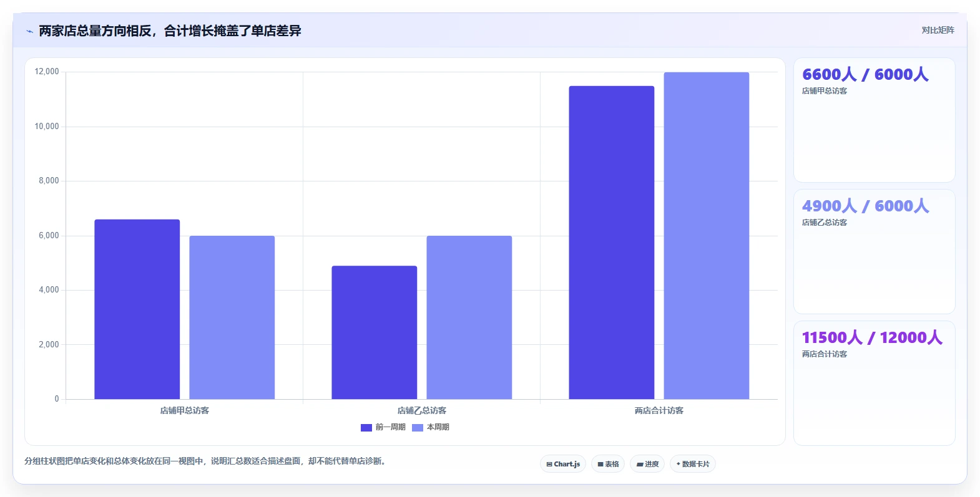
Task: Click the 店铺甲总访客 caption in the first card
Action: coord(825,91)
